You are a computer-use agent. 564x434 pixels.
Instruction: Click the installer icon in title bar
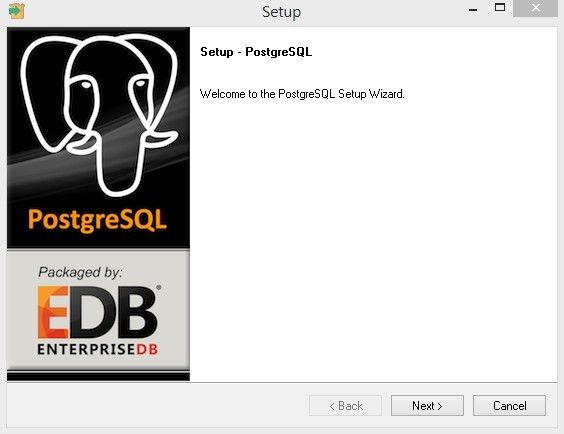(x=17, y=11)
